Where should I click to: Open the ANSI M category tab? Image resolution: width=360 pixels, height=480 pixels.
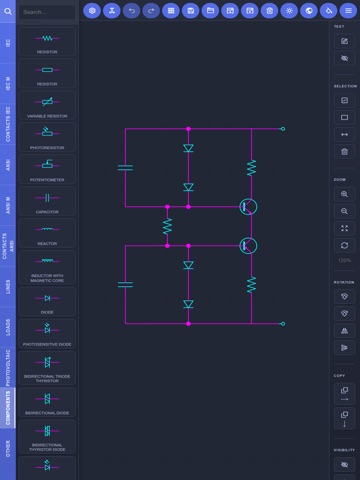[8, 205]
